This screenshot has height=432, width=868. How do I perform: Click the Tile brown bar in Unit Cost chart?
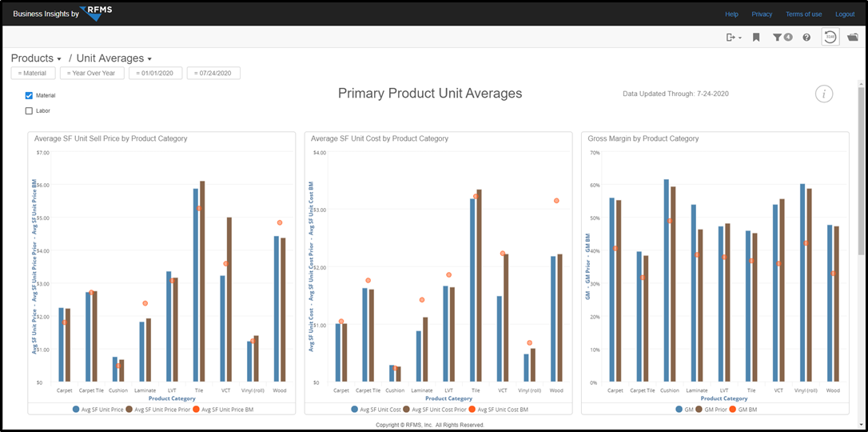(479, 286)
